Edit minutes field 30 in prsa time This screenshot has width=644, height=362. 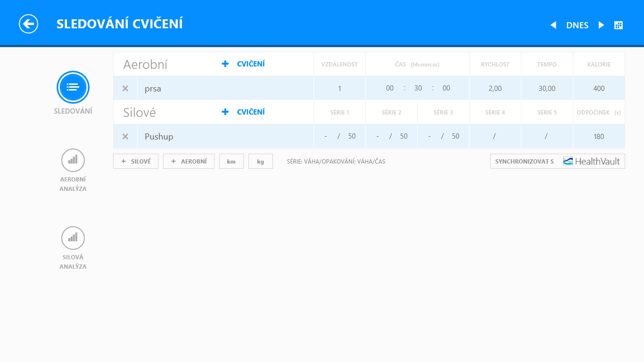pyautogui.click(x=418, y=88)
